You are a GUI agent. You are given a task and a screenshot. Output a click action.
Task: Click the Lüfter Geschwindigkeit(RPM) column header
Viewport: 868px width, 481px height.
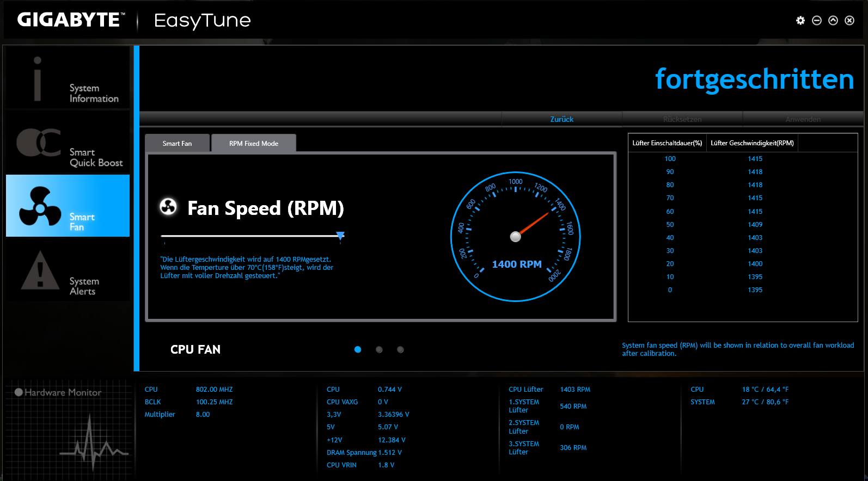(x=752, y=143)
